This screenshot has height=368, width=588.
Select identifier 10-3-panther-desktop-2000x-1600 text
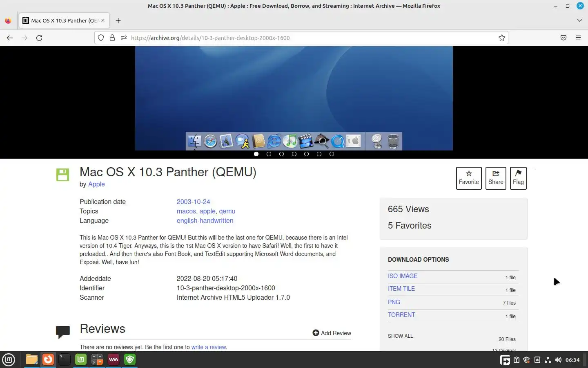pyautogui.click(x=226, y=288)
